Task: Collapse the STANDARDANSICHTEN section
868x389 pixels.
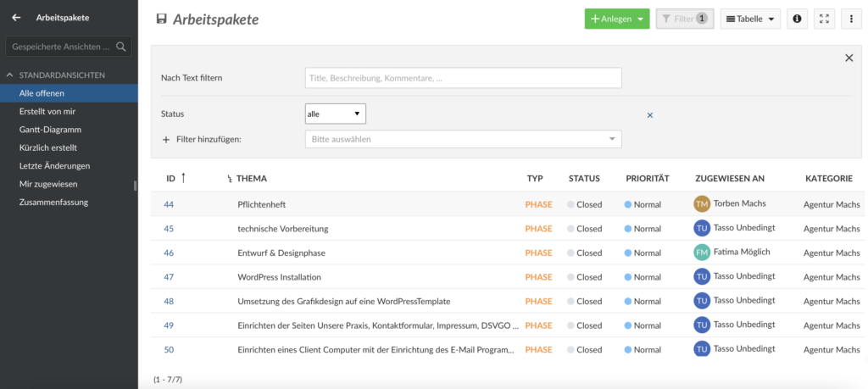Action: [x=10, y=75]
